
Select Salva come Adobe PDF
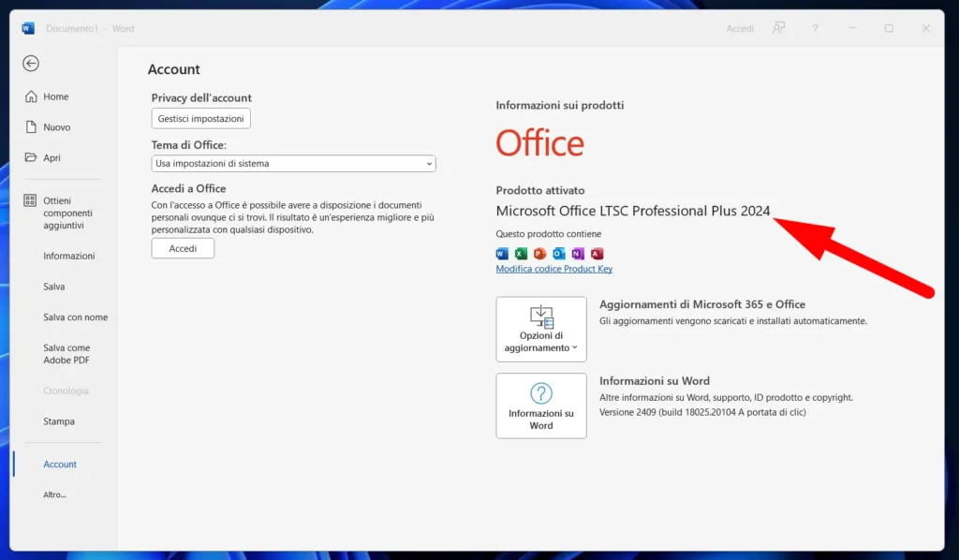[x=66, y=353]
